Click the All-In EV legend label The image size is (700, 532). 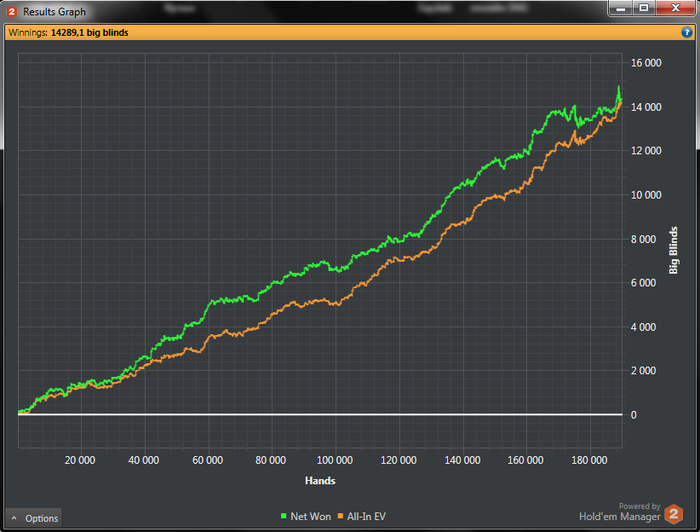(x=366, y=516)
